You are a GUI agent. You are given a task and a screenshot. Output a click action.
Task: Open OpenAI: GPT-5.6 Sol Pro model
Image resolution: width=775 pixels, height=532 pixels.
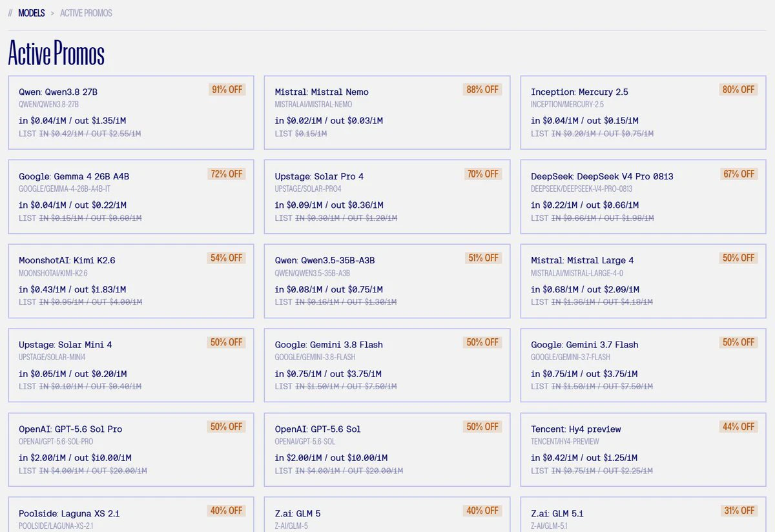click(131, 450)
